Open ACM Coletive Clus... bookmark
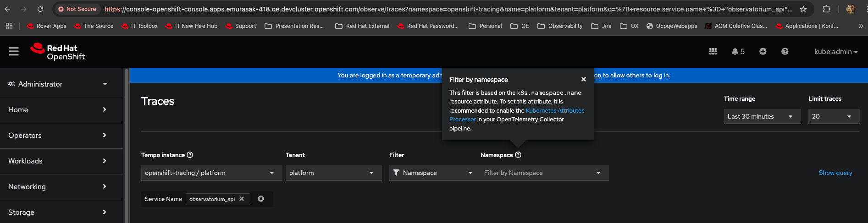Image resolution: width=868 pixels, height=223 pixels. pos(736,26)
